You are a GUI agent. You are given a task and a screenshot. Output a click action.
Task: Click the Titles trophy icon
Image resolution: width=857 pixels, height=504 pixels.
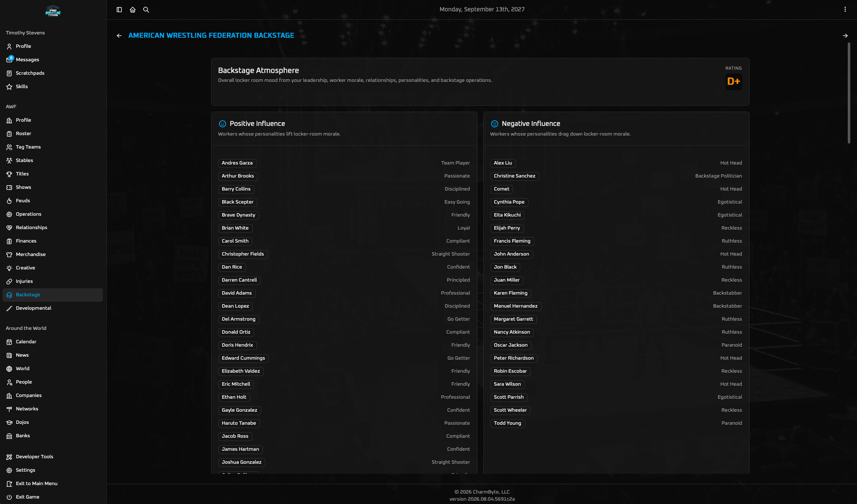(9, 174)
